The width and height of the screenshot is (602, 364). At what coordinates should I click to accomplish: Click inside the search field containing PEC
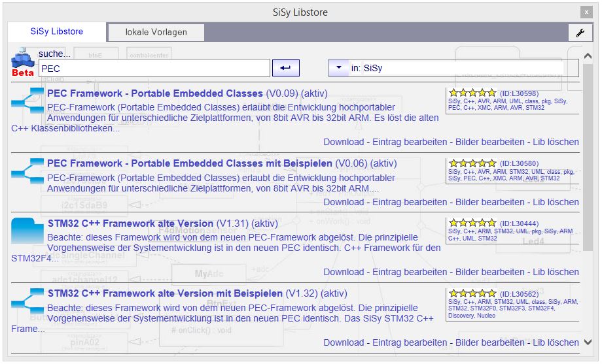(154, 68)
